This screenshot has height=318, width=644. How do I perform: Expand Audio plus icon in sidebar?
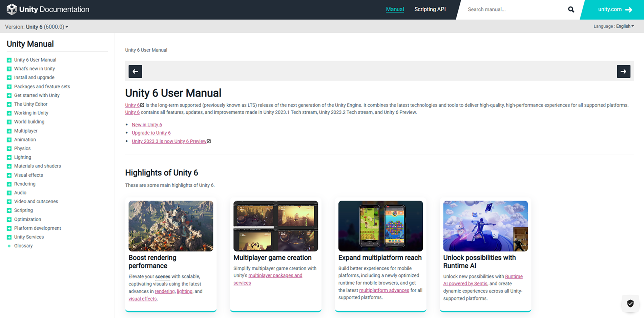[x=9, y=193]
